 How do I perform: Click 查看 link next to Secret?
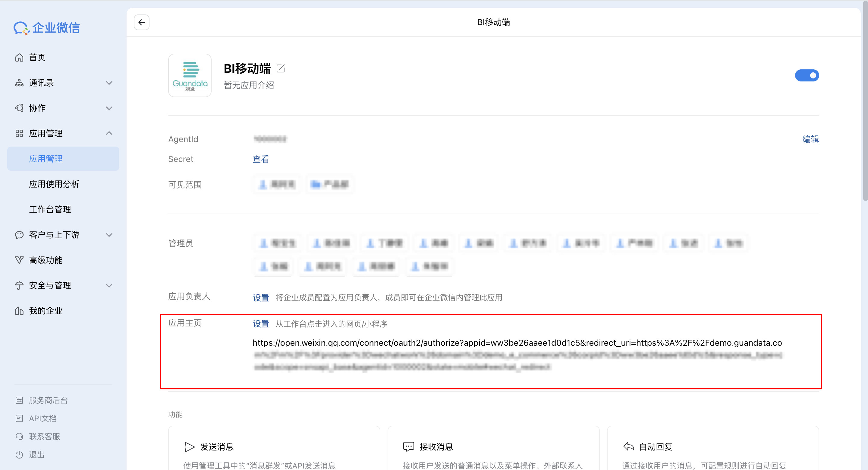[261, 159]
